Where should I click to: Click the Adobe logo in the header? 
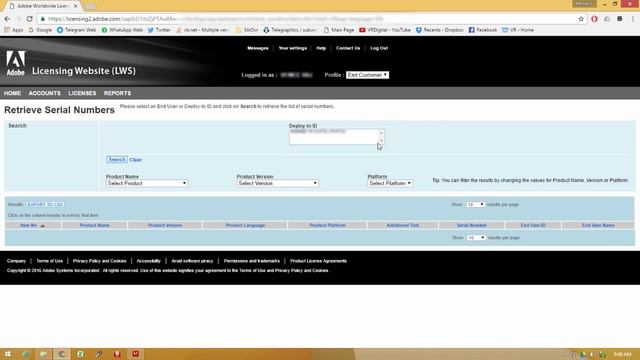pos(16,63)
